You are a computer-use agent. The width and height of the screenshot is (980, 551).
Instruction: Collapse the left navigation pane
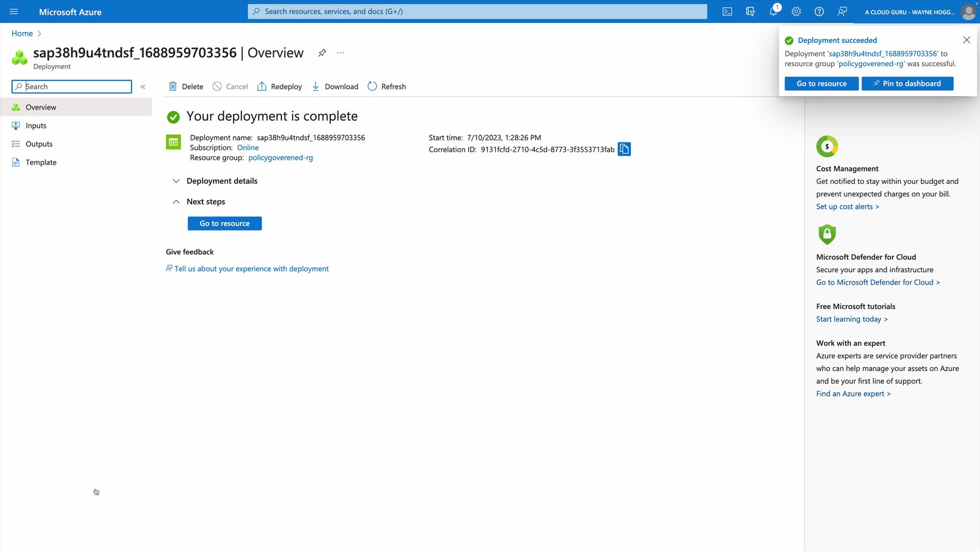[x=143, y=87]
